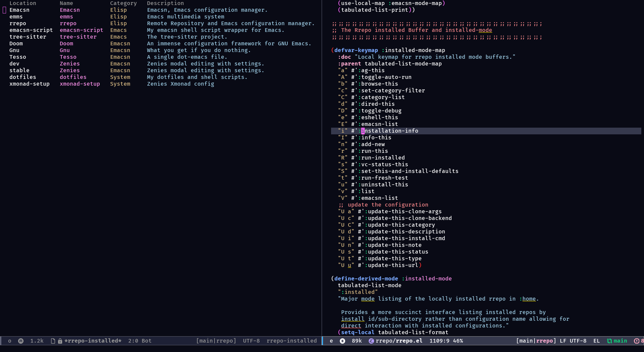Viewport: 644px width, 352px height.
Task: Click define-derived-mode keyword in the code
Action: click(366, 279)
